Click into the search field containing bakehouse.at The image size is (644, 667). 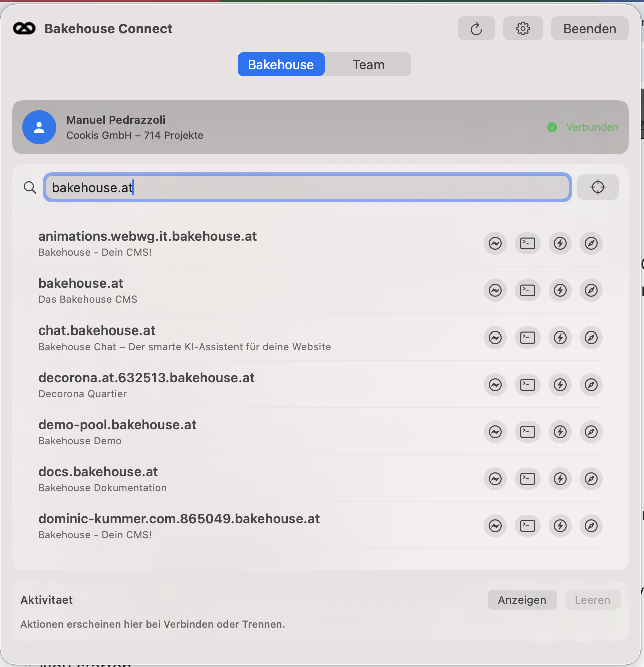(x=307, y=187)
